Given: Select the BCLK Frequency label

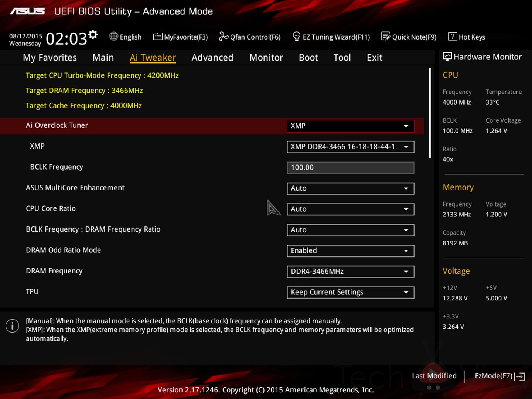Looking at the screenshot, I should click(57, 167).
